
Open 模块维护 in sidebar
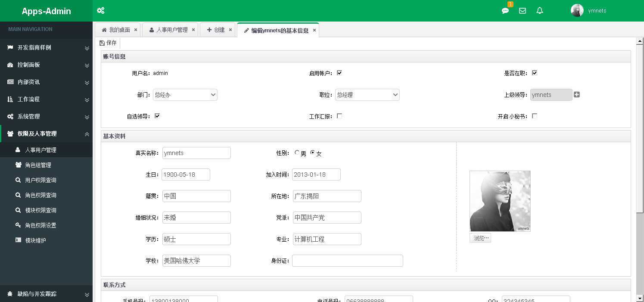click(x=46, y=240)
